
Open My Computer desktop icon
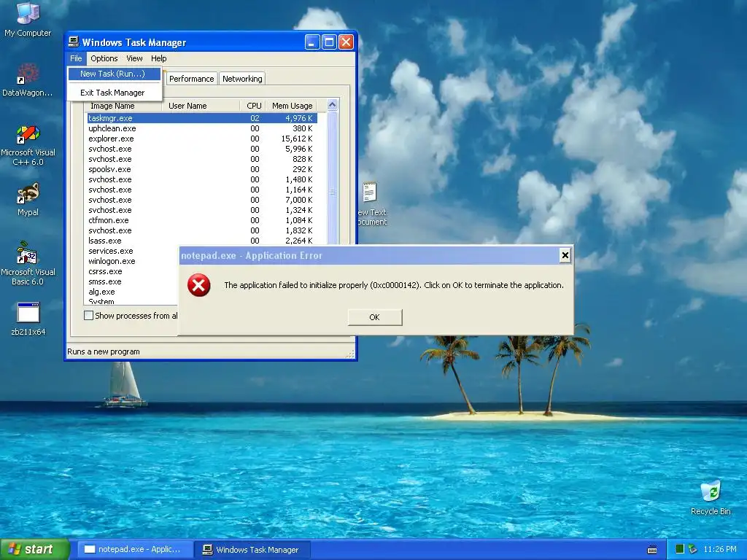(28, 19)
